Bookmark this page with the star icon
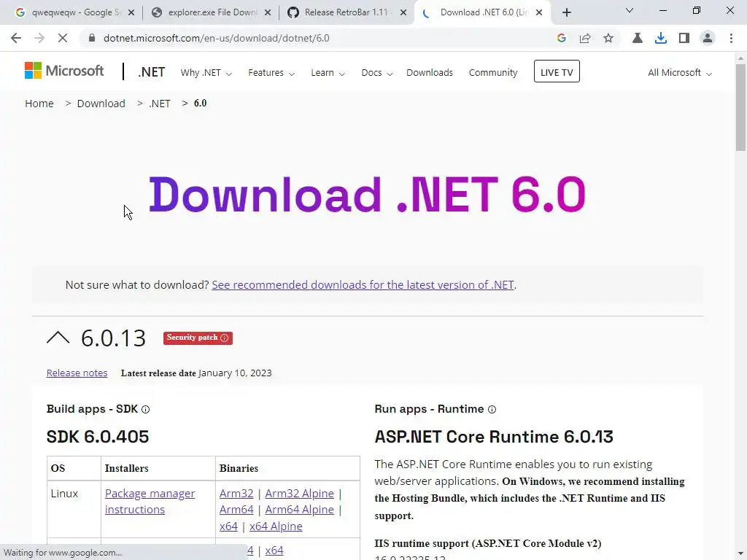This screenshot has height=560, width=747. coord(608,38)
